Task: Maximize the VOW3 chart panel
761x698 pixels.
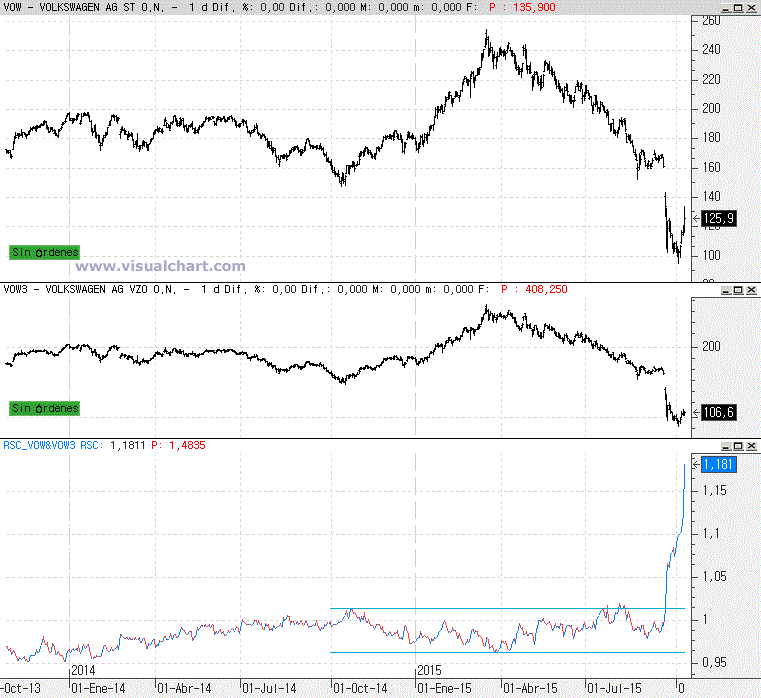Action: coord(738,290)
